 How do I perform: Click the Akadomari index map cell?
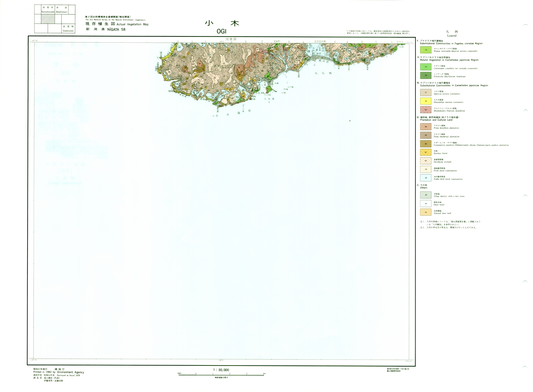[62, 10]
